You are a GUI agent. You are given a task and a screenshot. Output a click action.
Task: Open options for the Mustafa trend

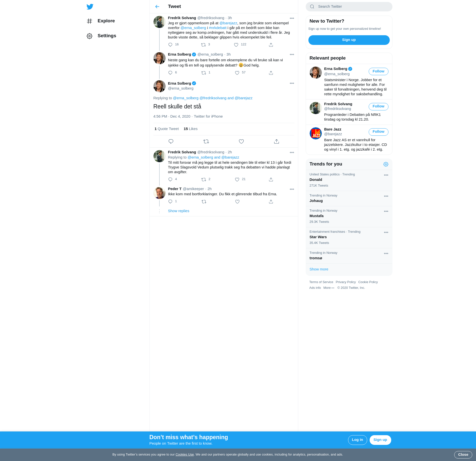[x=386, y=211]
